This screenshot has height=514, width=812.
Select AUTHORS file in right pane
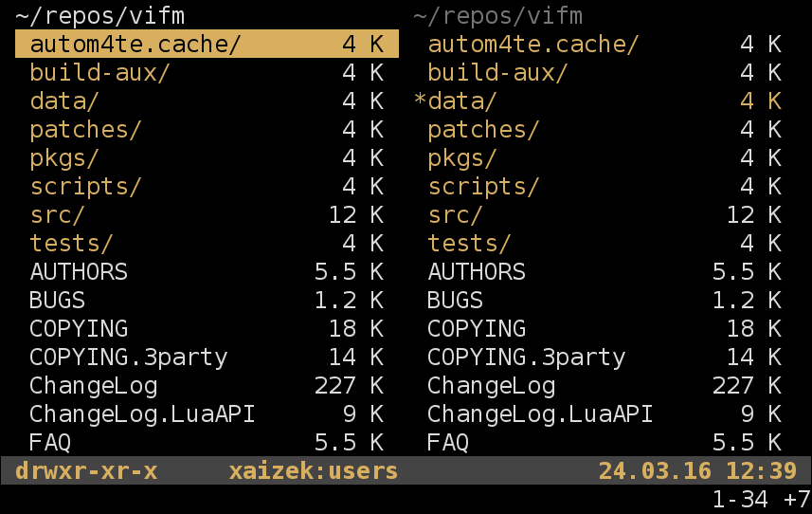point(604,271)
